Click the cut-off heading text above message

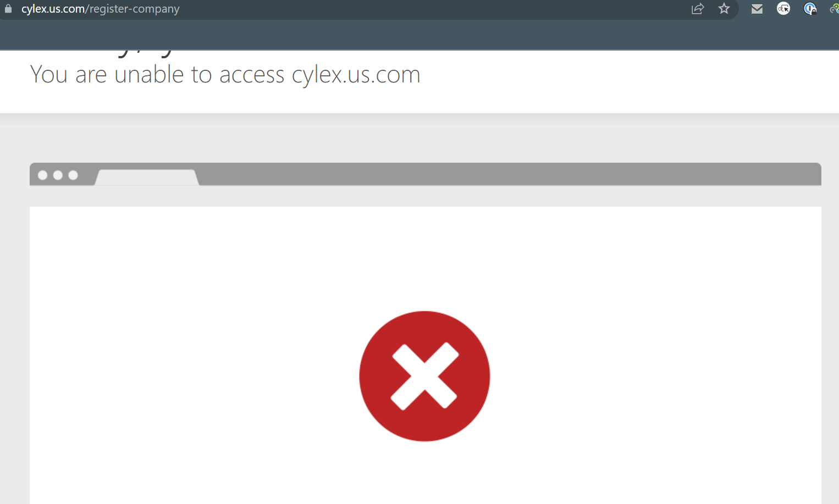click(146, 53)
